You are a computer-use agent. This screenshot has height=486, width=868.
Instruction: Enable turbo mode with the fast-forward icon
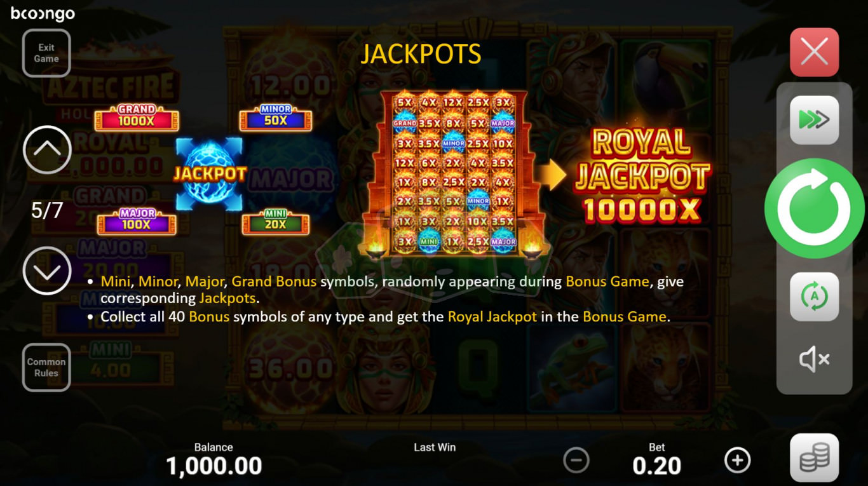click(x=814, y=119)
